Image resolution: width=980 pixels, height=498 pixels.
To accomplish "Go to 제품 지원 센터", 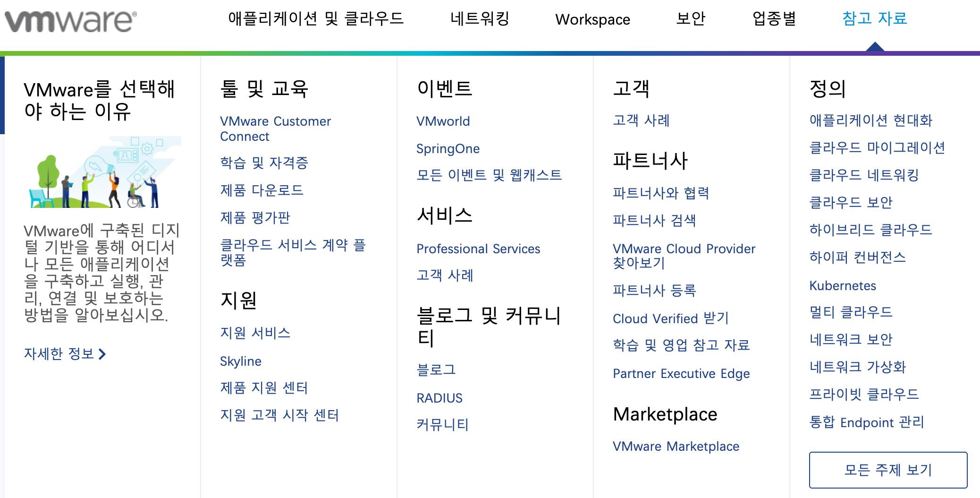I will [264, 388].
